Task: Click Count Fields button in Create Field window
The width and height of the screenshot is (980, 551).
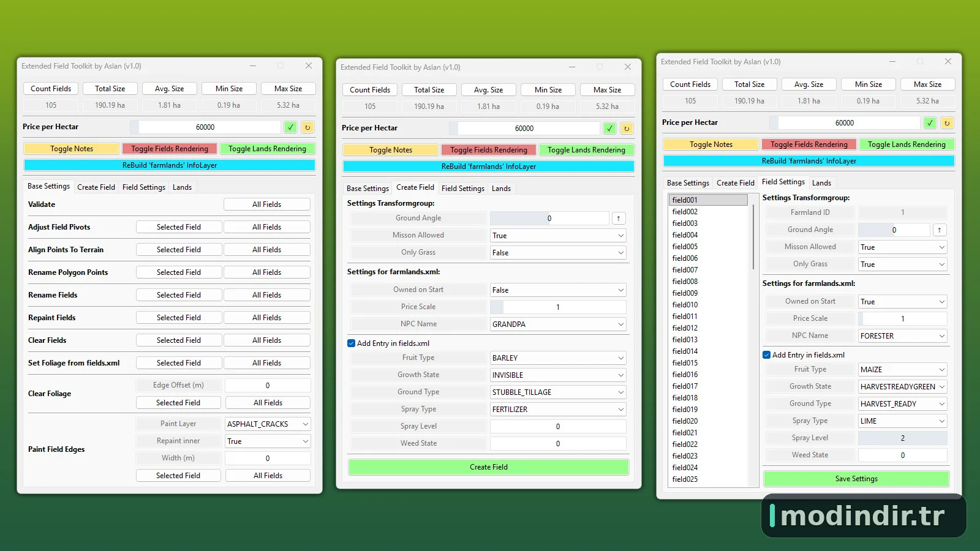Action: click(x=370, y=90)
